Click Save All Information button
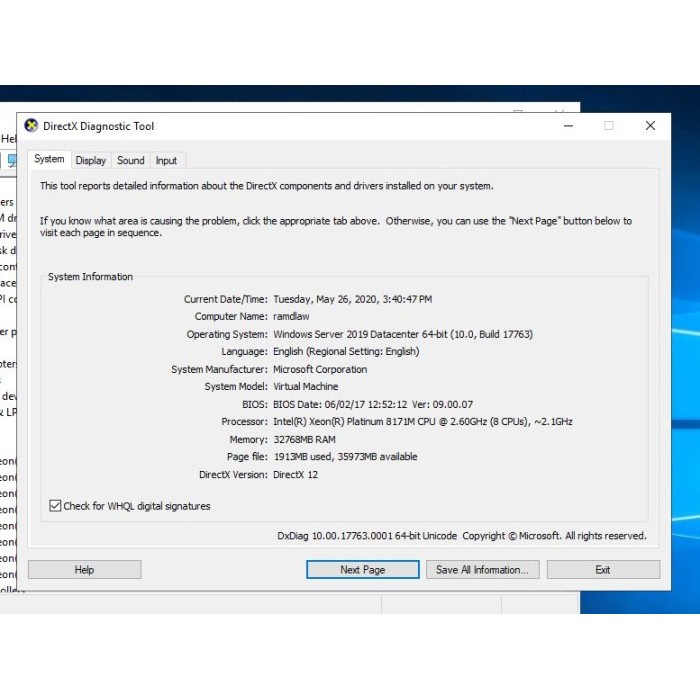Viewport: 700px width, 700px height. (x=483, y=570)
